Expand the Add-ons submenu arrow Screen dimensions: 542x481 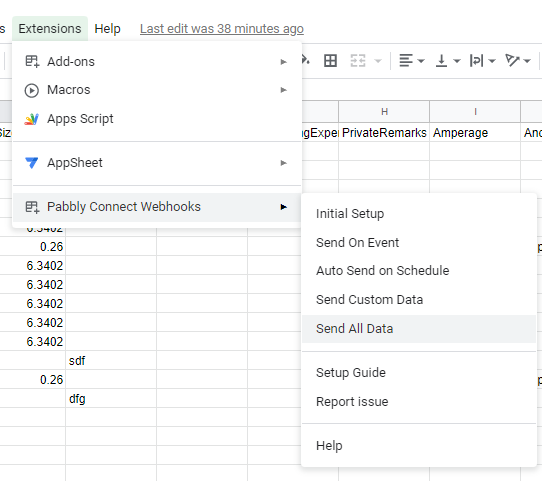point(283,62)
